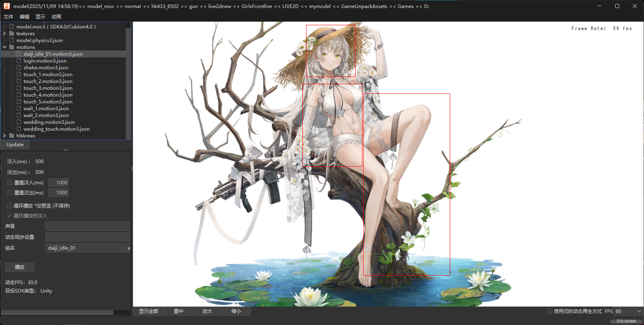Select touch_5.motion3.json

click(x=48, y=101)
